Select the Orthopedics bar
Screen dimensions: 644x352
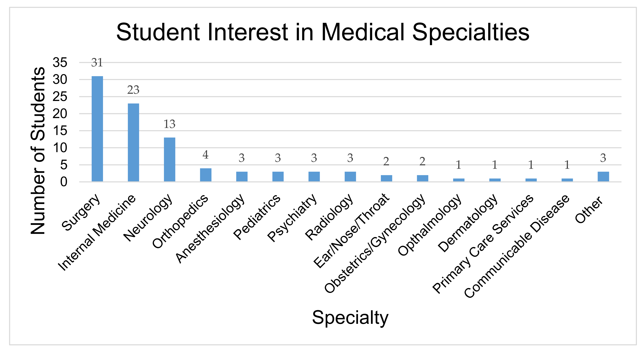[205, 175]
